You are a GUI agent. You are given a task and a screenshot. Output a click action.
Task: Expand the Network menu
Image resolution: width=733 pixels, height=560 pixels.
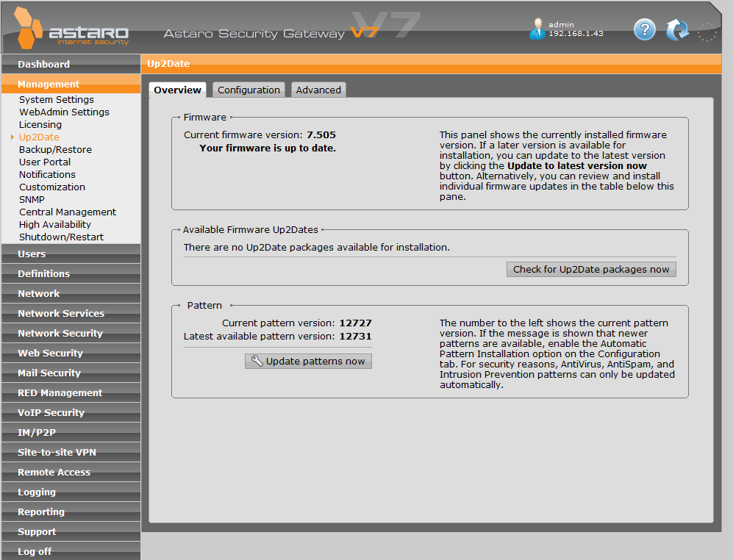pyautogui.click(x=71, y=293)
